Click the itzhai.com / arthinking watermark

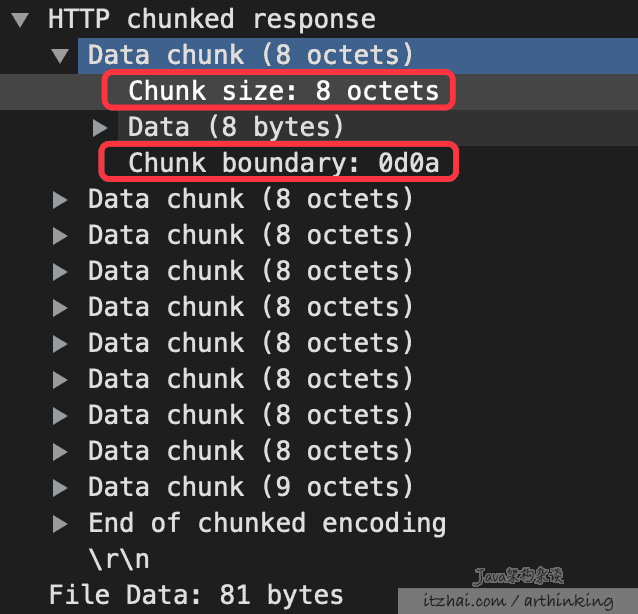(518, 601)
